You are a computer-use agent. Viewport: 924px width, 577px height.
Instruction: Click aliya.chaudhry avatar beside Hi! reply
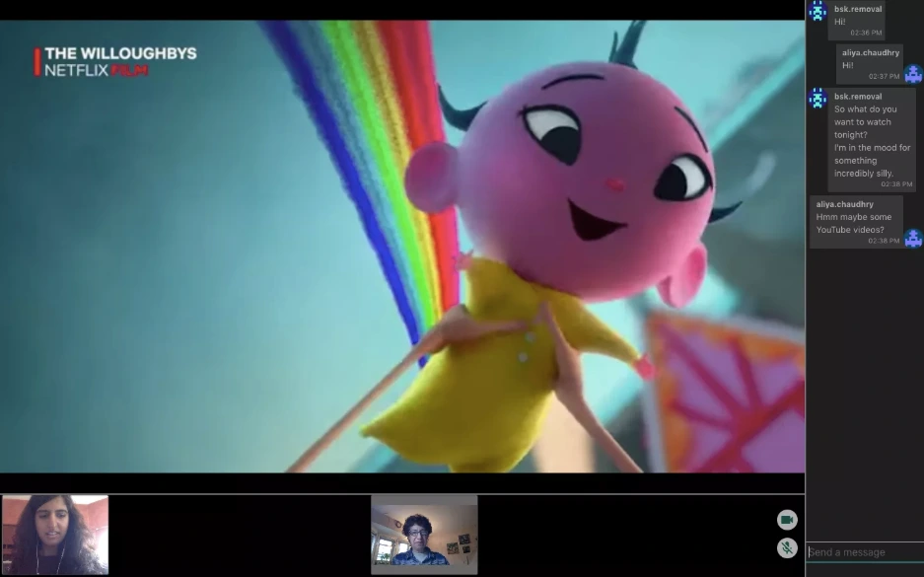(913, 74)
